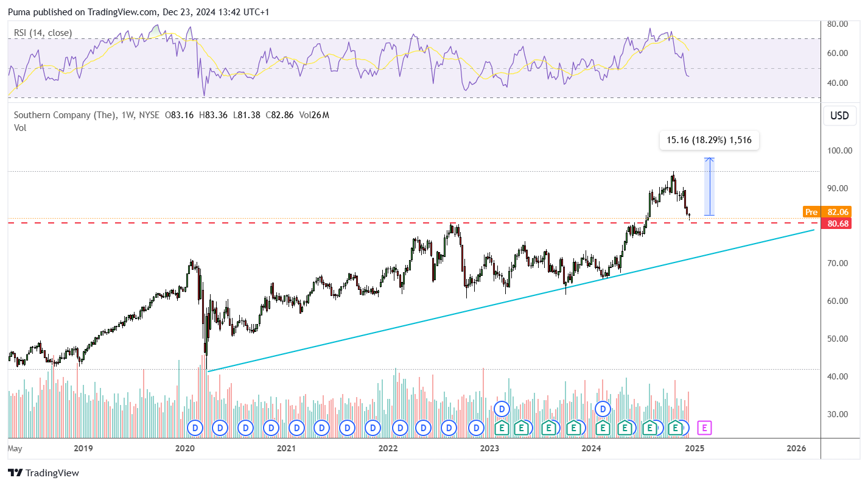868x486 pixels.
Task: Select the 15.16 (18.29%) measurement label
Action: pyautogui.click(x=709, y=140)
